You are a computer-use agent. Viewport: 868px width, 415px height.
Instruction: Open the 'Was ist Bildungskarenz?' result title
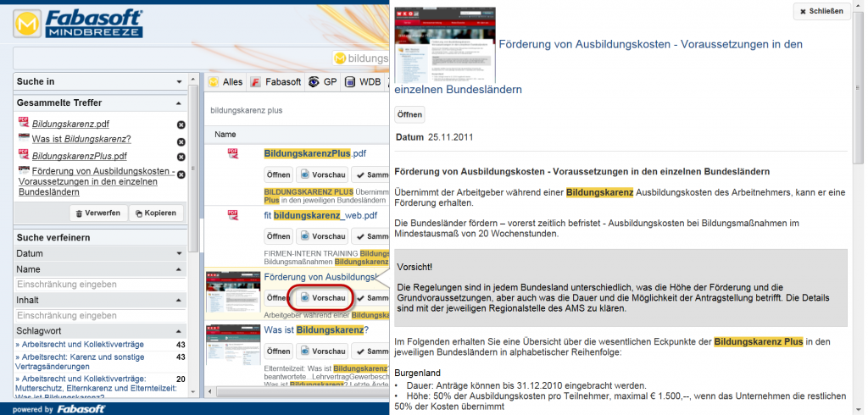click(x=316, y=330)
